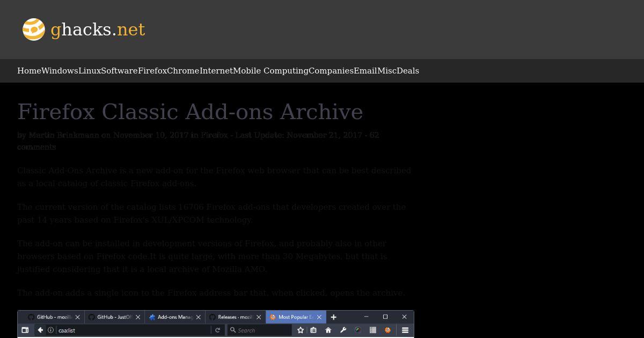644x338 pixels.
Task: Click site info icon in embedded screenshot
Action: tap(51, 330)
